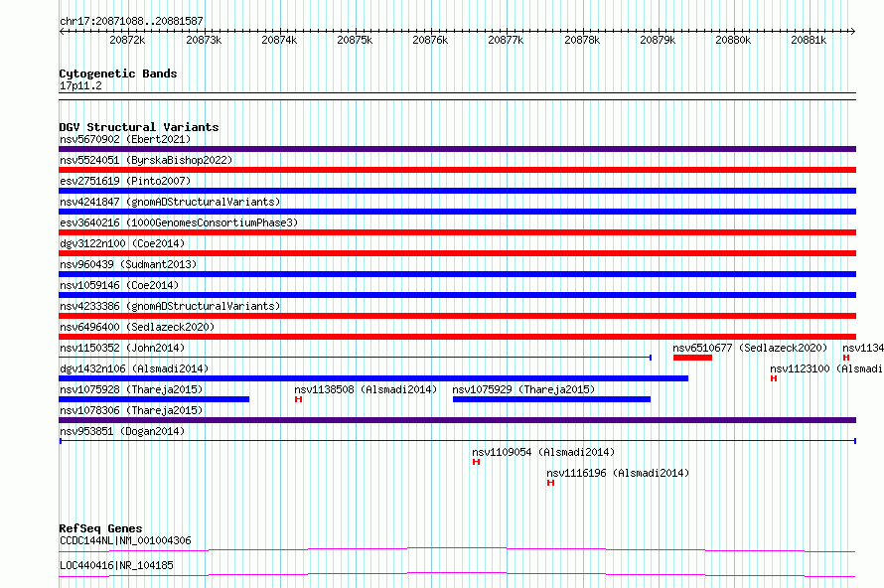884x588 pixels.
Task: Select the short red nsv6510677 bar
Action: (692, 358)
